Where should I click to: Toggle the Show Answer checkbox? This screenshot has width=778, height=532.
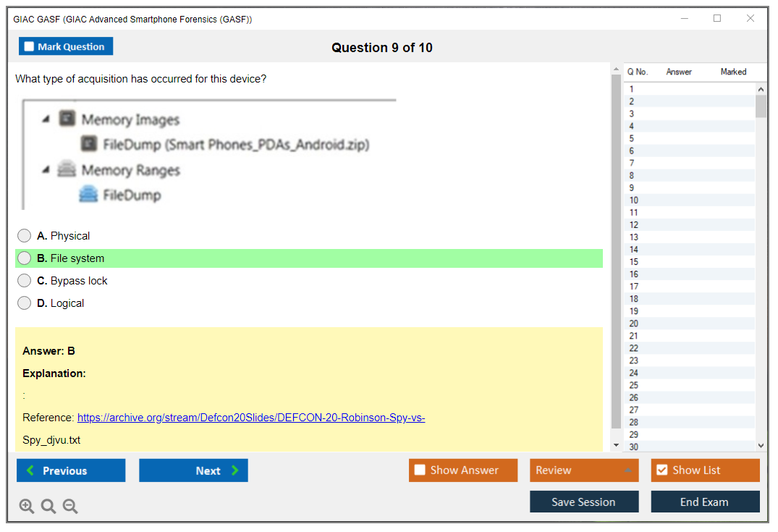[x=420, y=470]
